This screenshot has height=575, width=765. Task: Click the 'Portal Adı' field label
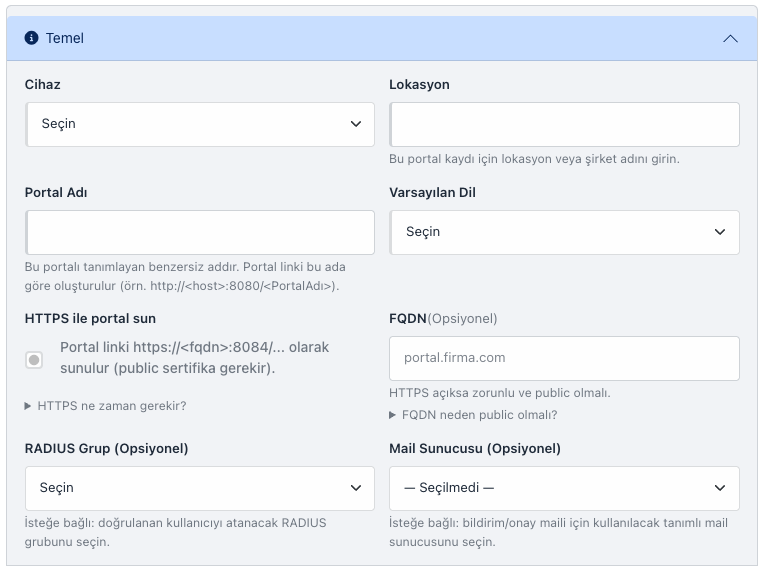click(x=56, y=193)
